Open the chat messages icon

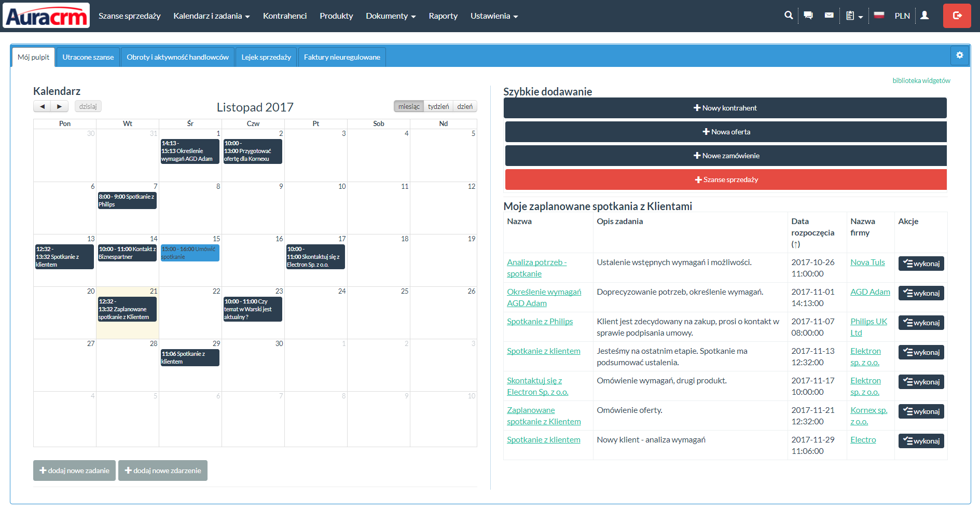coord(808,16)
